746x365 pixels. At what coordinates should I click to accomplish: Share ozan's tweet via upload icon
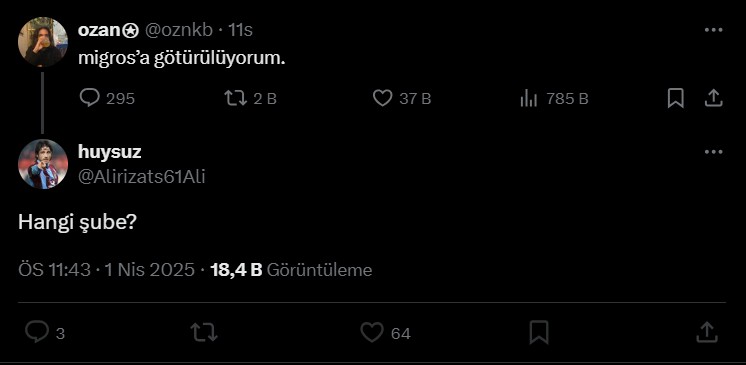pos(713,99)
